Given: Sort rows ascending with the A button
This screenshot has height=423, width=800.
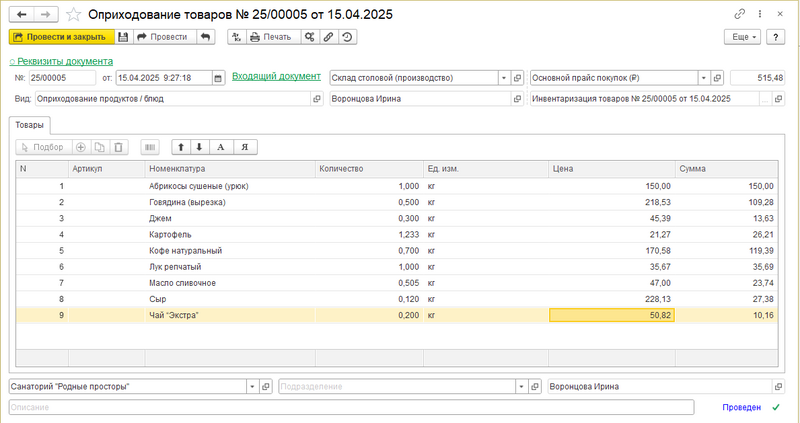Looking at the screenshot, I should (x=221, y=147).
